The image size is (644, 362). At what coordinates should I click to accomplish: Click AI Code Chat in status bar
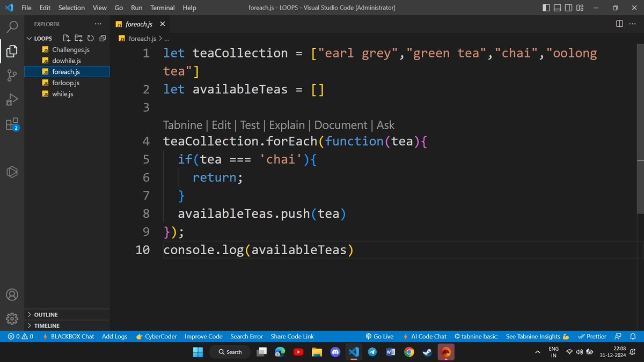click(425, 336)
